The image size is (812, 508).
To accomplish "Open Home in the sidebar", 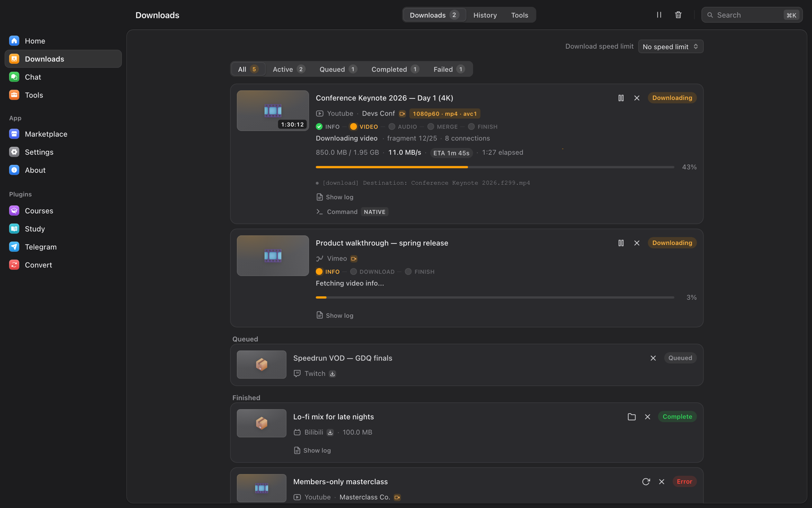I will pyautogui.click(x=63, y=41).
